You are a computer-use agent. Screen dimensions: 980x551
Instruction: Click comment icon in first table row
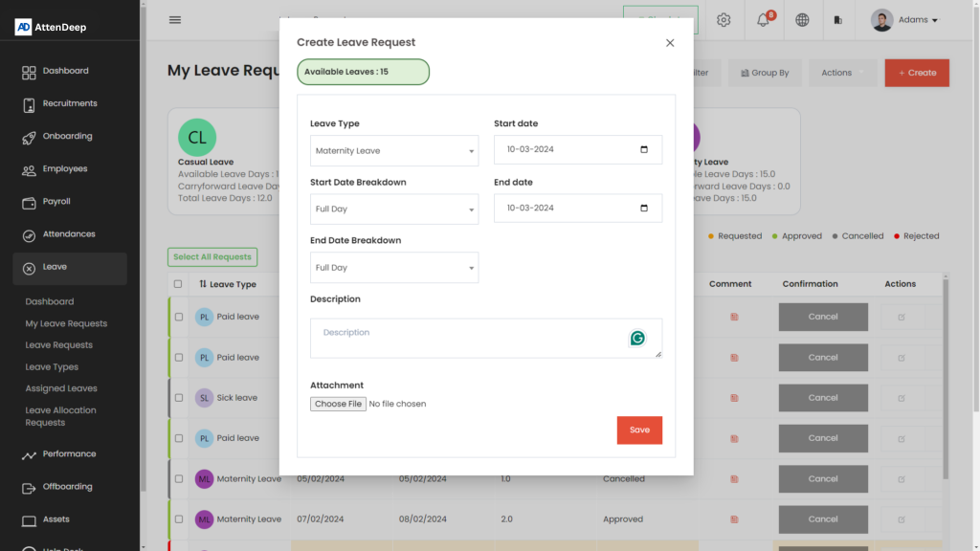click(734, 317)
